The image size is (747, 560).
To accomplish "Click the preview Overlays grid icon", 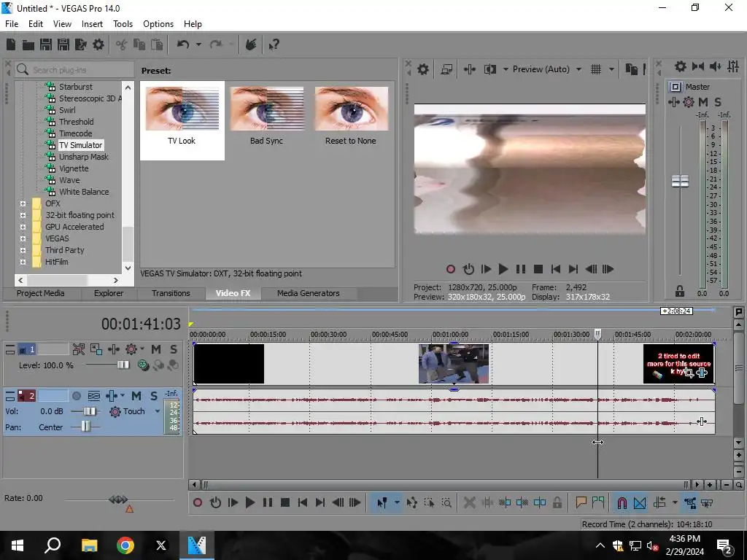I will click(595, 69).
